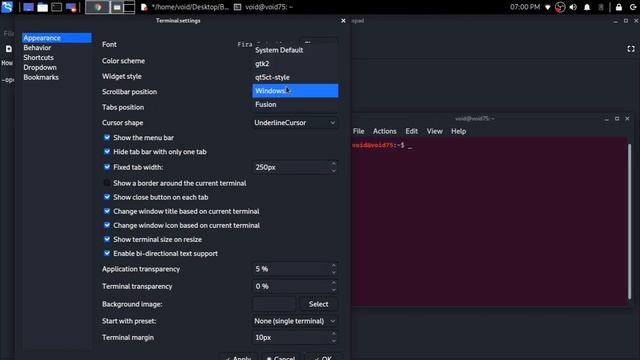Open the Cursor shape UnderlineCursor dropdown
Screen dimensions: 640x360
pos(295,122)
